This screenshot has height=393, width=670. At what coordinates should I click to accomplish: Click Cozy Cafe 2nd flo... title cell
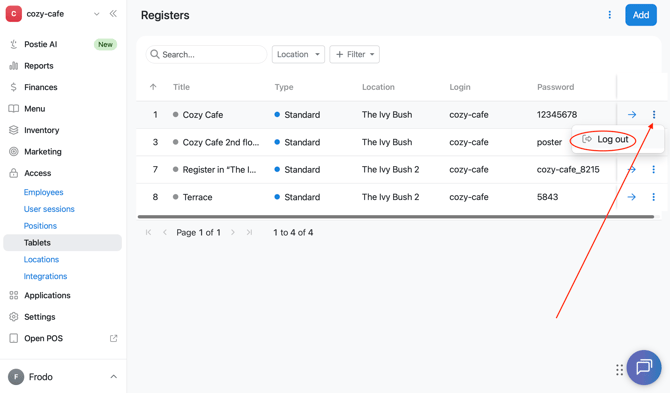tap(221, 142)
